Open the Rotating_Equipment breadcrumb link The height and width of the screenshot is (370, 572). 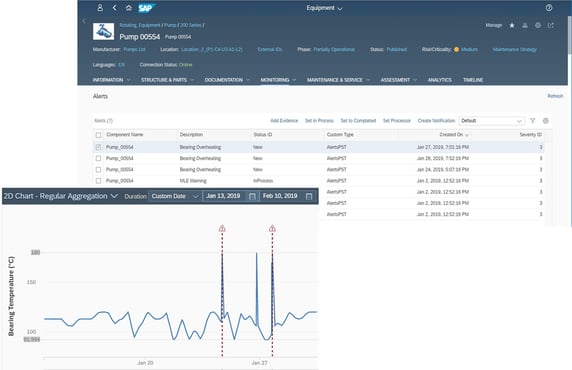pos(140,25)
